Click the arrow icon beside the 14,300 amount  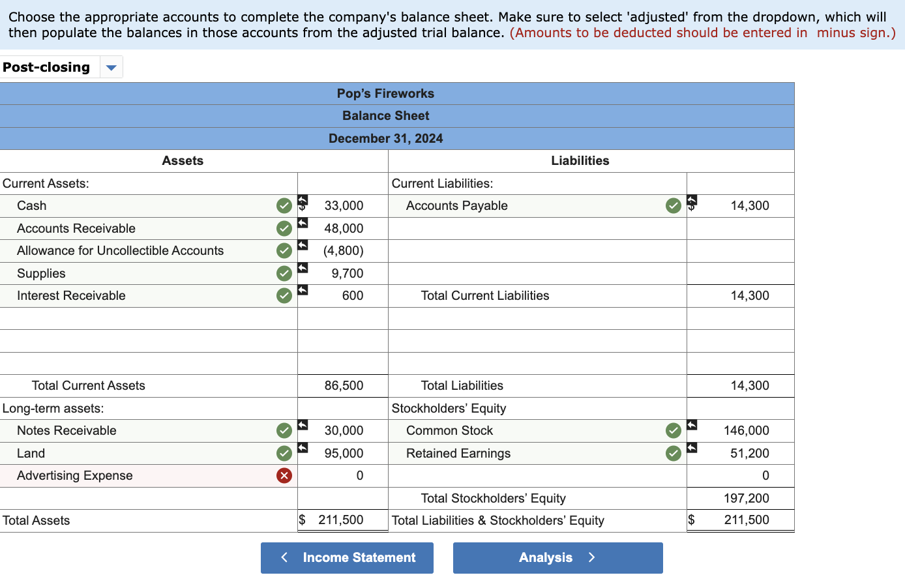[692, 202]
